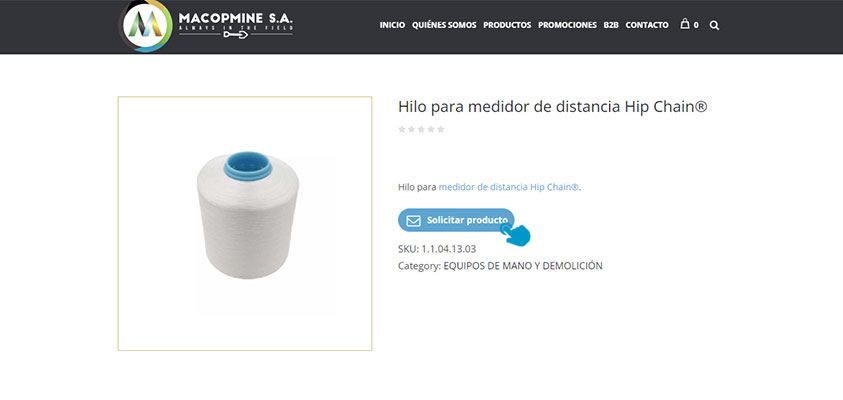The height and width of the screenshot is (400, 843).
Task: Open PROMOCIONES menu item
Action: click(567, 25)
